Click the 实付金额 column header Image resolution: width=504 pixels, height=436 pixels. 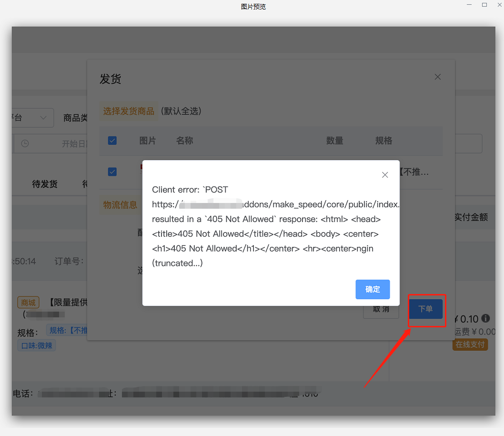pyautogui.click(x=471, y=217)
